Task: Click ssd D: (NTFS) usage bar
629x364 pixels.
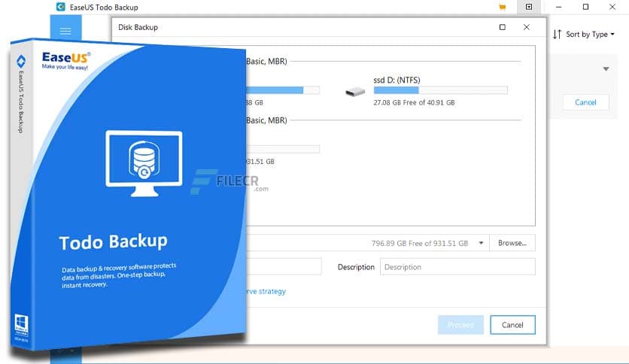Action: 440,90
